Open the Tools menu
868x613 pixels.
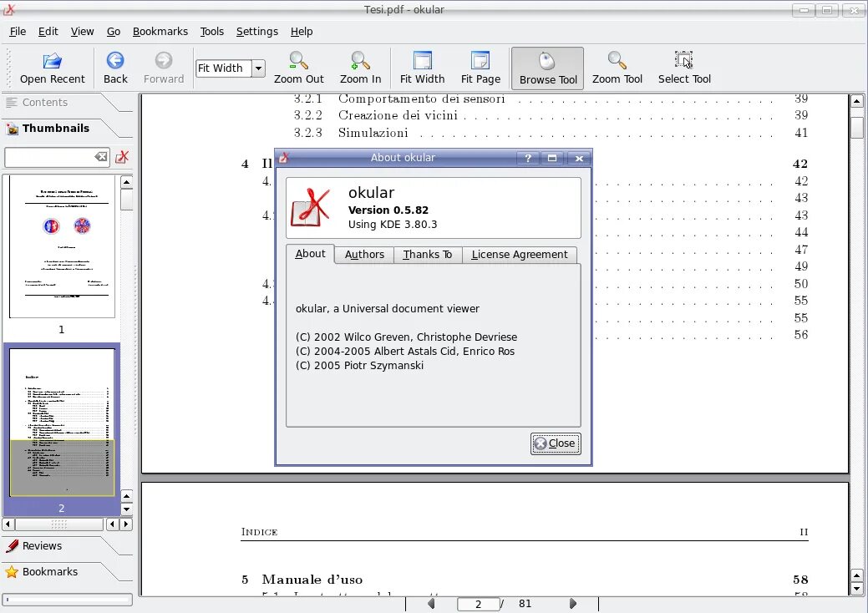tap(212, 32)
